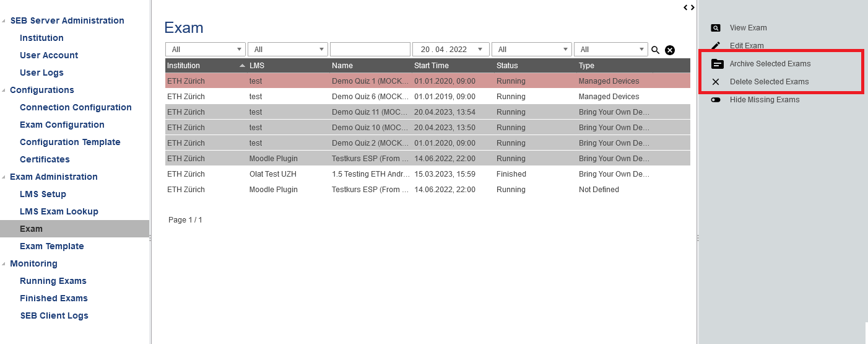
Task: Open the LMS filter dropdown
Action: [x=288, y=50]
